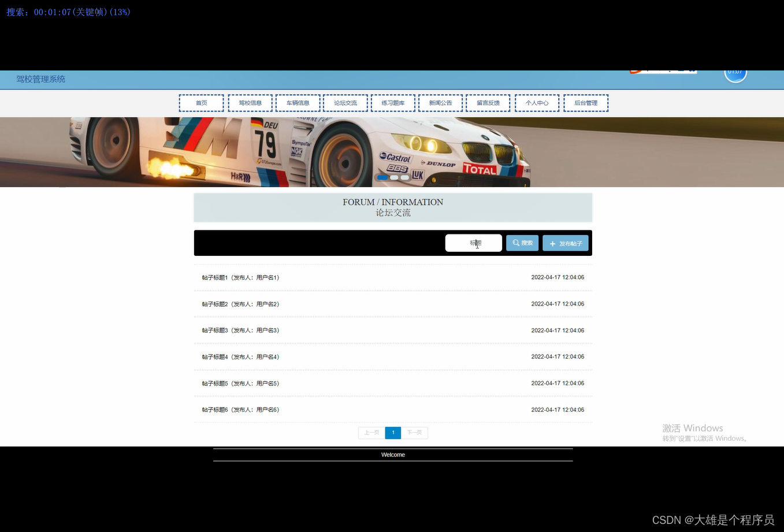
Task: Open 留言反馈 page
Action: (x=488, y=103)
